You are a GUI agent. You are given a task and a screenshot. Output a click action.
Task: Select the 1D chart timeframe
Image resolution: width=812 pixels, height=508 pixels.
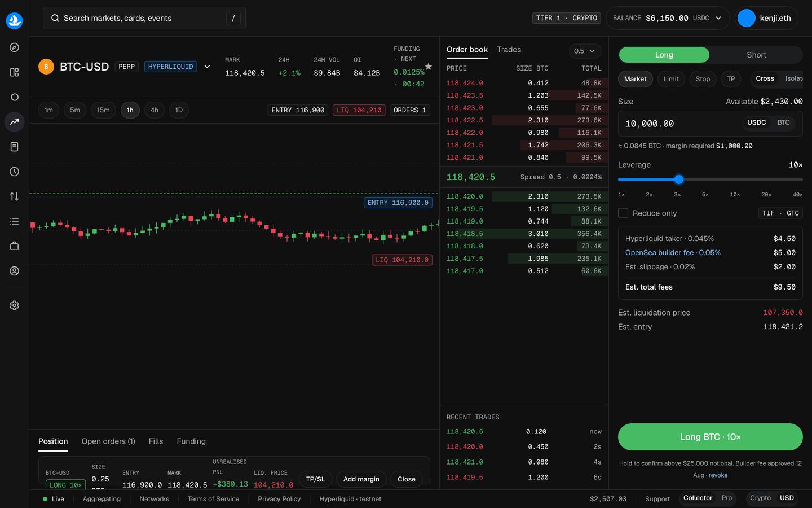pyautogui.click(x=179, y=110)
